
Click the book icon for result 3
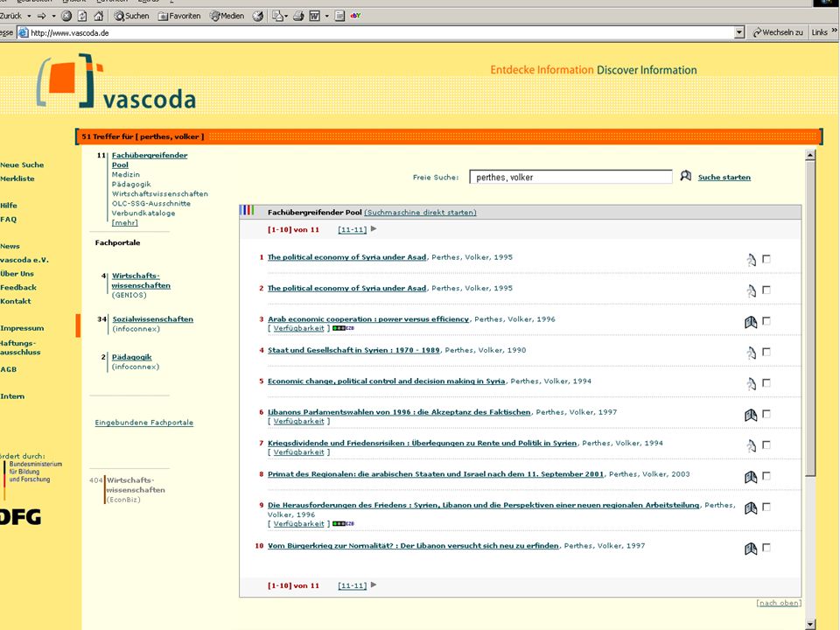(751, 322)
